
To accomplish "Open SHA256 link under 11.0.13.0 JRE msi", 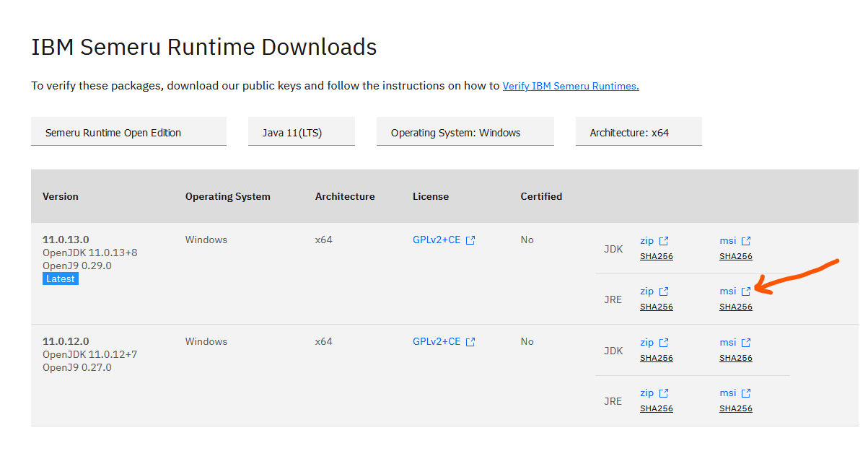I will 735,307.
